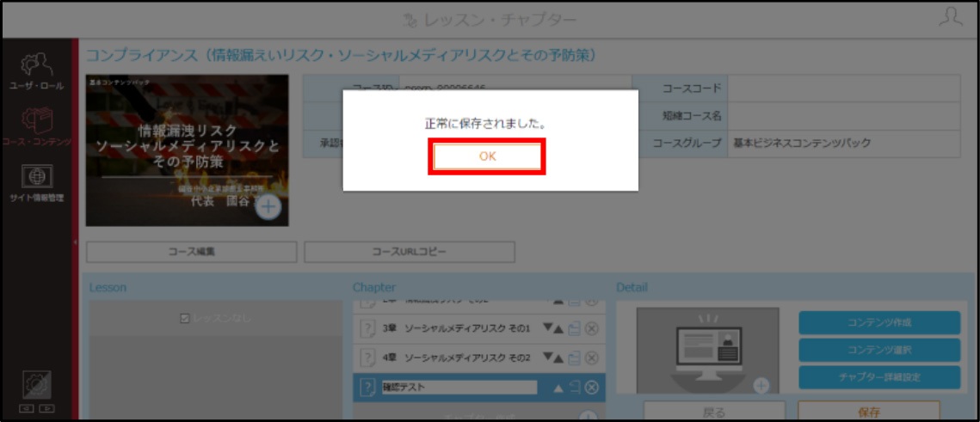
Task: Click the add chapter plus icon
Action: click(x=588, y=415)
